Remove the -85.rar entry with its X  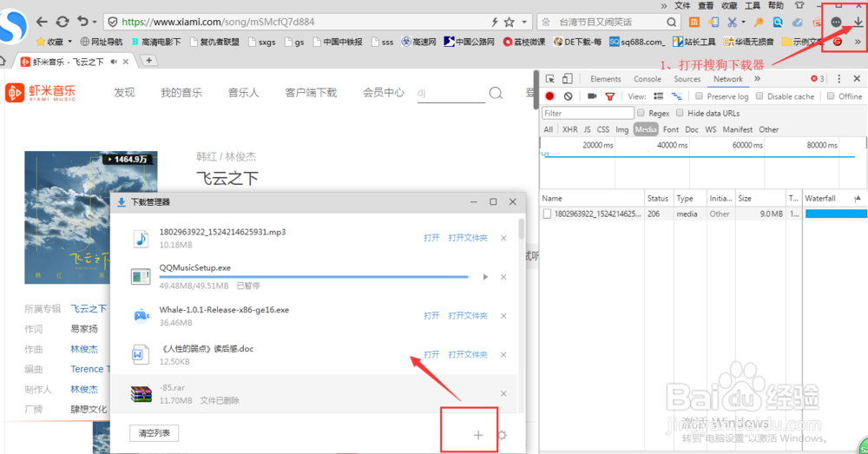[503, 393]
